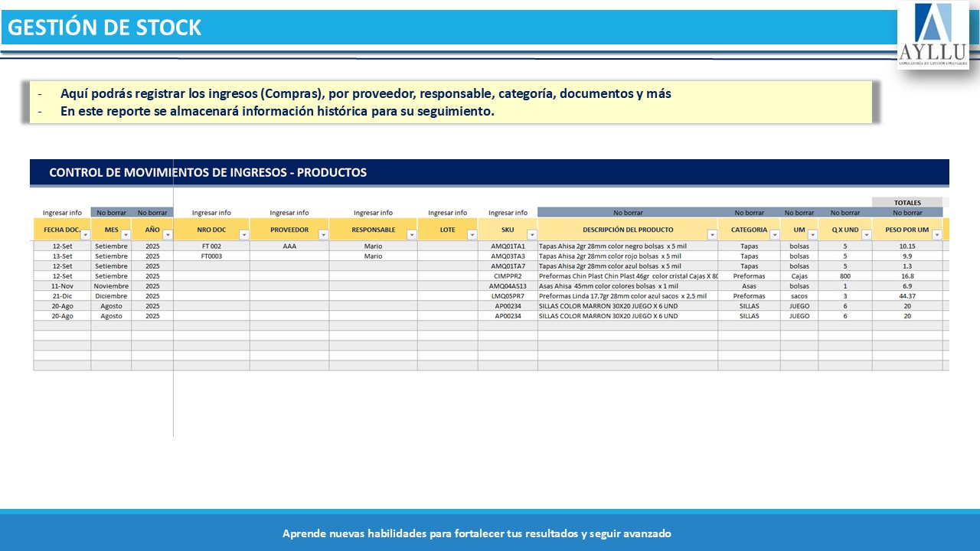This screenshot has height=551, width=980.
Task: Click the AAA proveedor cell
Action: [289, 246]
